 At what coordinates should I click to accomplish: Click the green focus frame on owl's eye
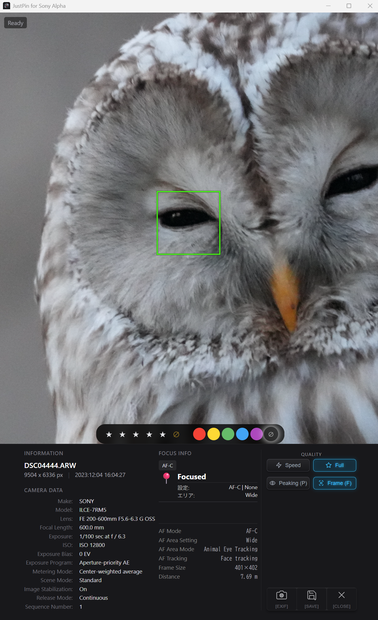pos(189,223)
